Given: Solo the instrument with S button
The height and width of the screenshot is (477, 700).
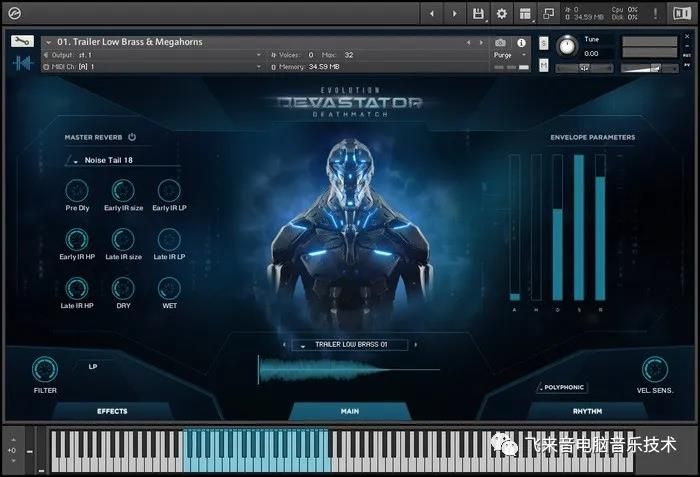Looking at the screenshot, I should coord(543,43).
